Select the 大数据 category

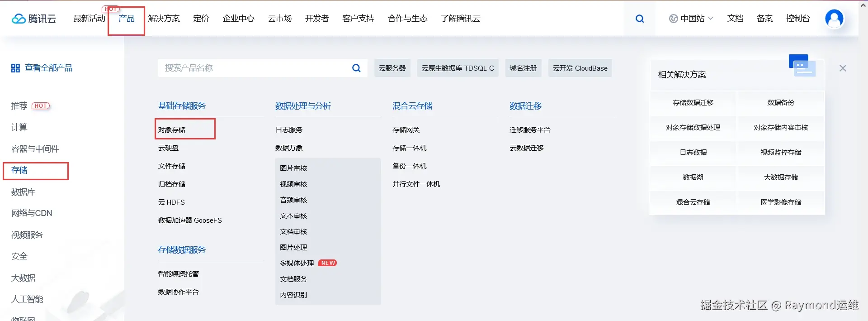click(x=24, y=278)
